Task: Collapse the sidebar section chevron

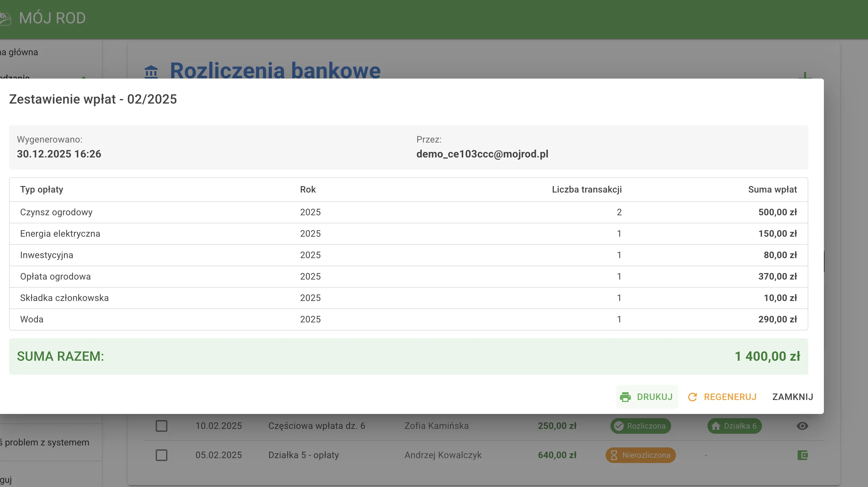Action: (x=84, y=77)
